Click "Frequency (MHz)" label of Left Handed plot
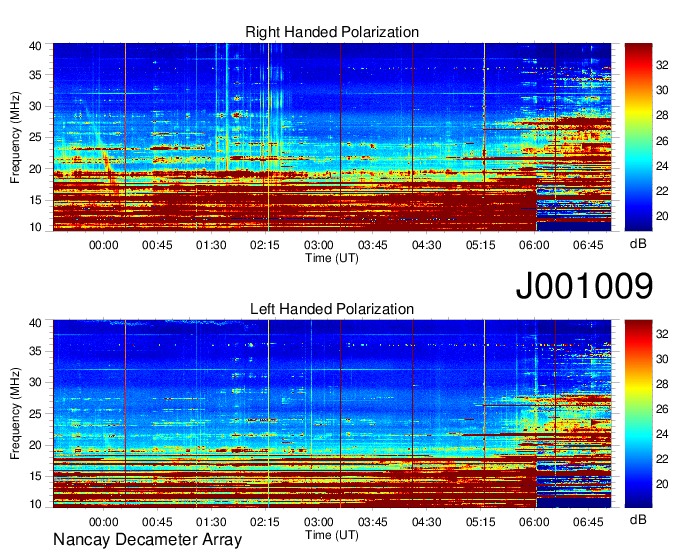 tap(15, 414)
